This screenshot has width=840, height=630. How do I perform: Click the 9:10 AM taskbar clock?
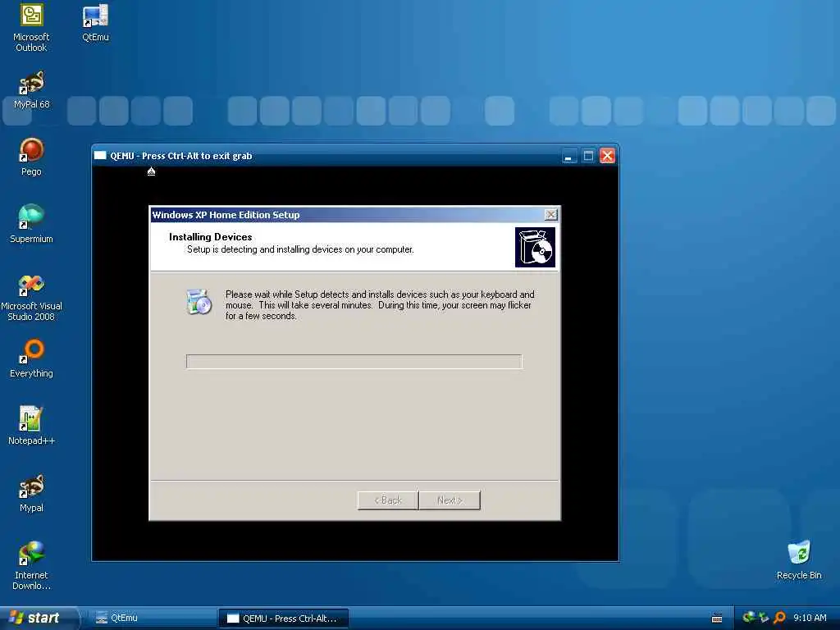coord(810,618)
